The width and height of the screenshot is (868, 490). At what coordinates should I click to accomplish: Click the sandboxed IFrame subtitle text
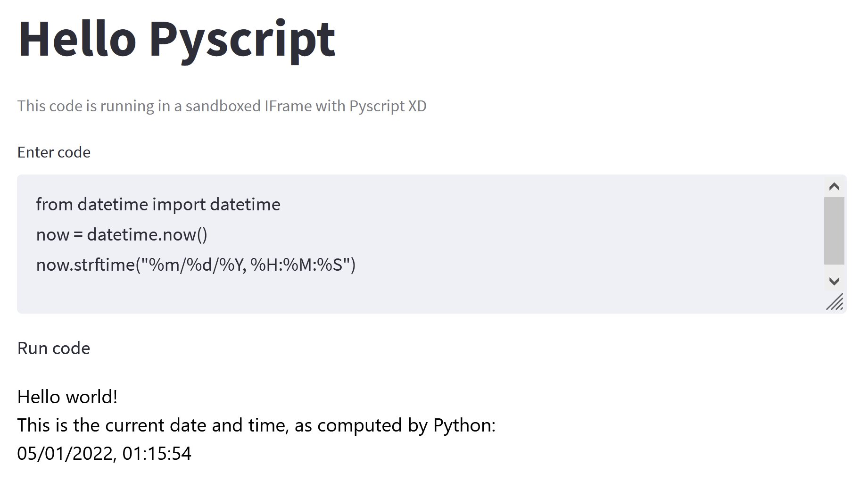222,106
